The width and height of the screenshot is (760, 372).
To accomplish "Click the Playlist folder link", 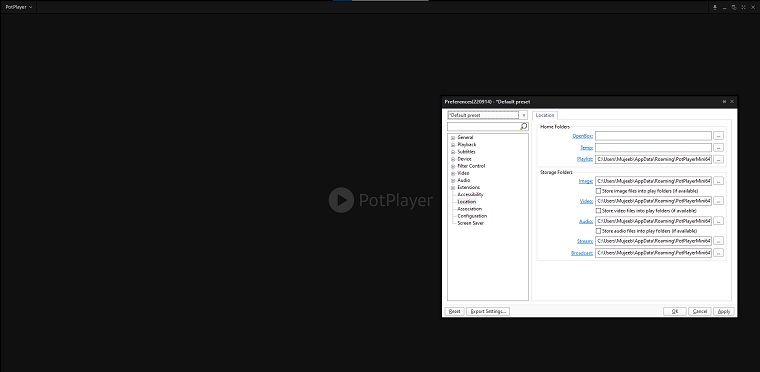I will pyautogui.click(x=585, y=159).
